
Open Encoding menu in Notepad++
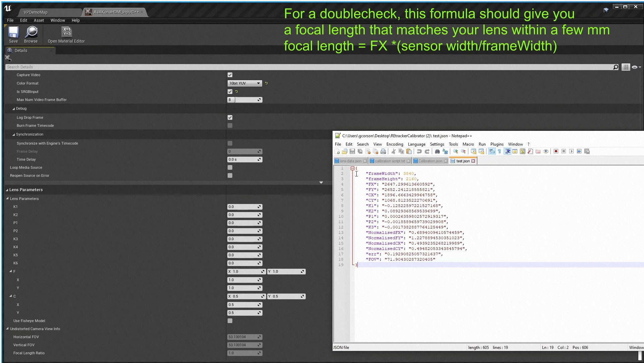tap(395, 144)
